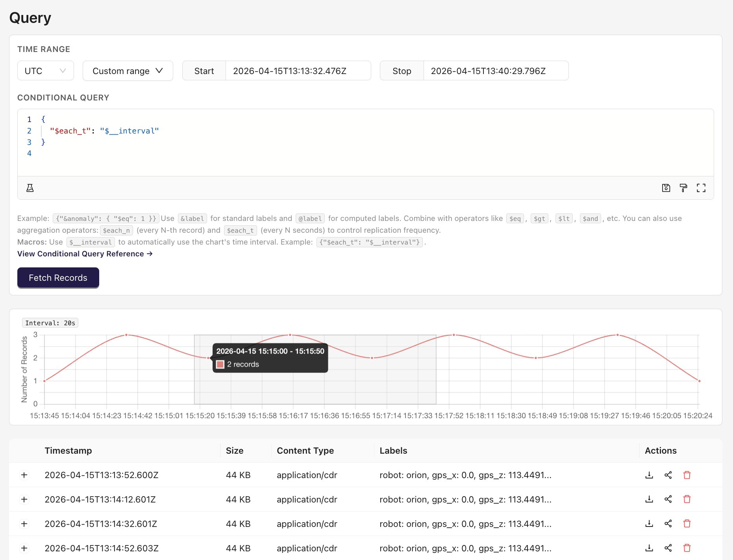Download the 13:13:52.600Z record
This screenshot has width=733, height=560.
[649, 475]
